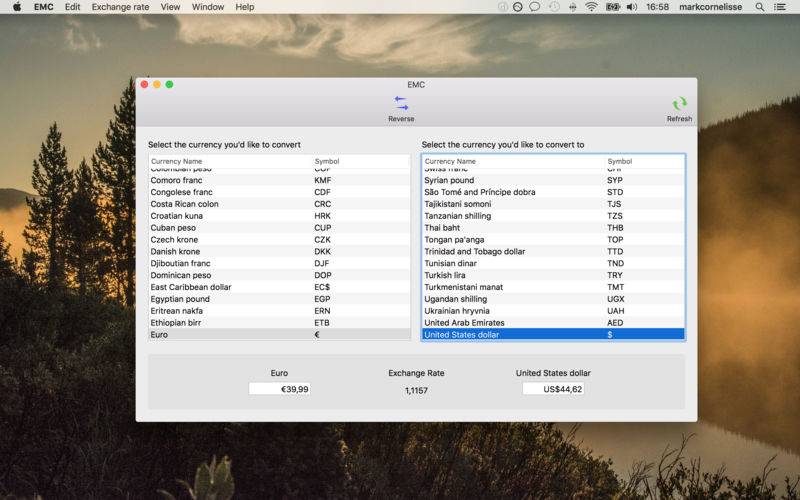The image size is (800, 500).
Task: Click the Symbol header in left list
Action: click(327, 161)
